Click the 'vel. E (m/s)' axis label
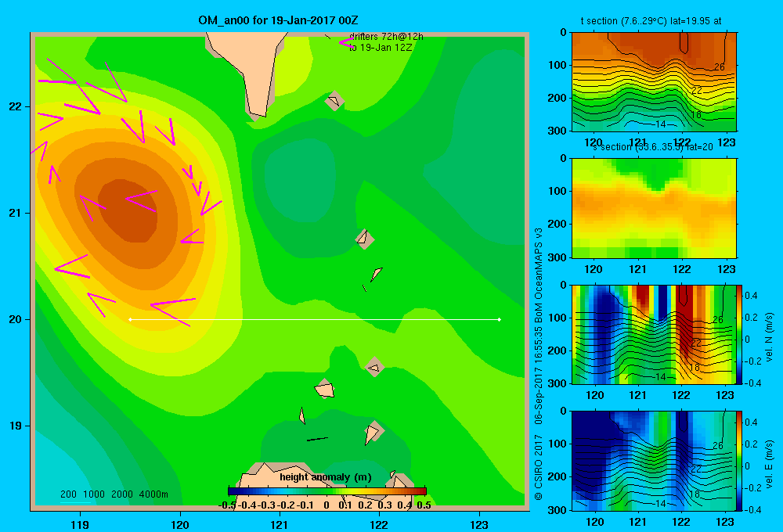 pos(769,464)
